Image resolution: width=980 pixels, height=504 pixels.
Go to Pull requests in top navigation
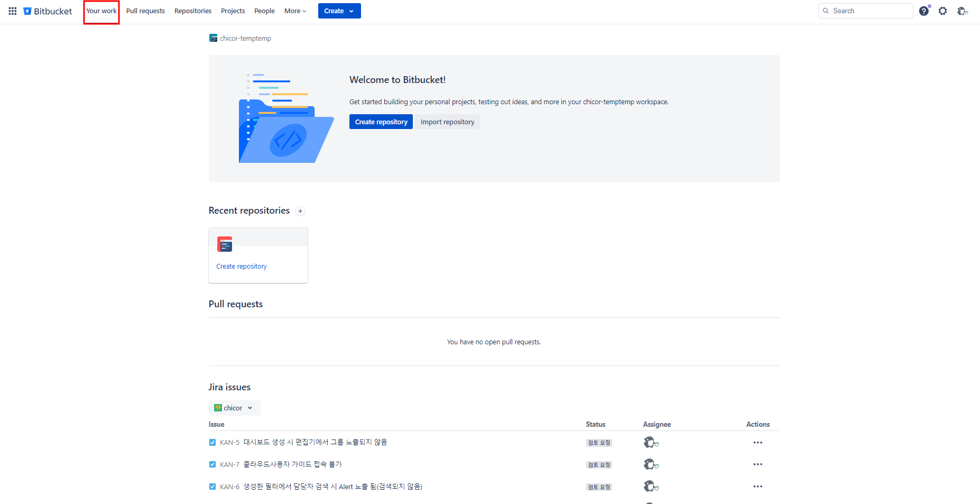point(145,11)
